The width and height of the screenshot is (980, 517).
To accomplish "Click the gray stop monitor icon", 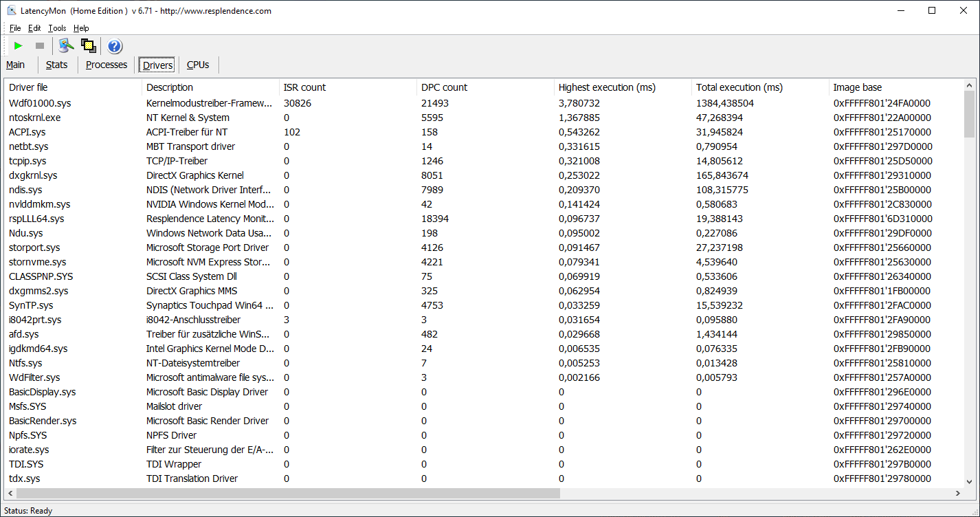I will pos(40,46).
